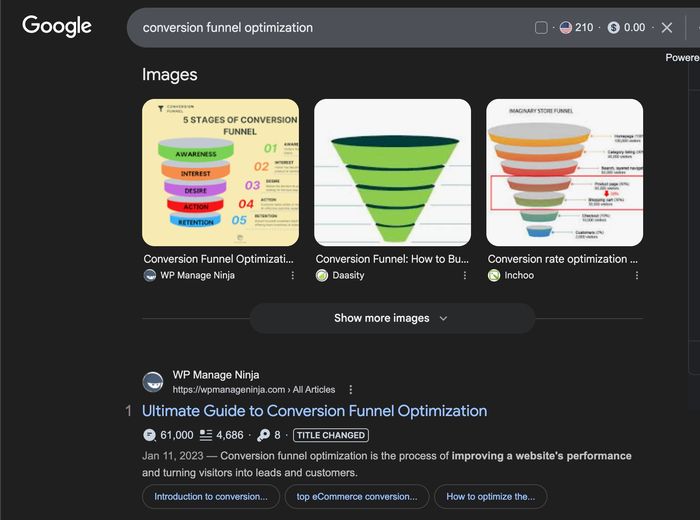The width and height of the screenshot is (700, 520).
Task: Click the Inchoo favicon
Action: 494,275
